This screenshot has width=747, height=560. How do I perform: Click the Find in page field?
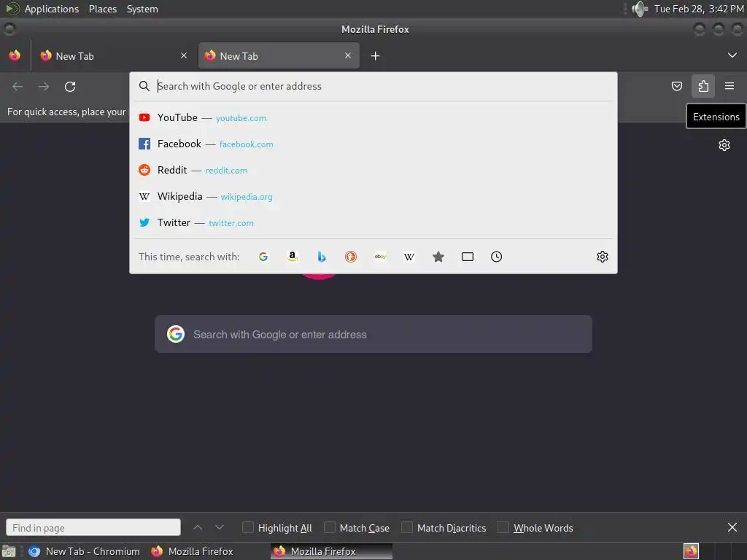93,528
